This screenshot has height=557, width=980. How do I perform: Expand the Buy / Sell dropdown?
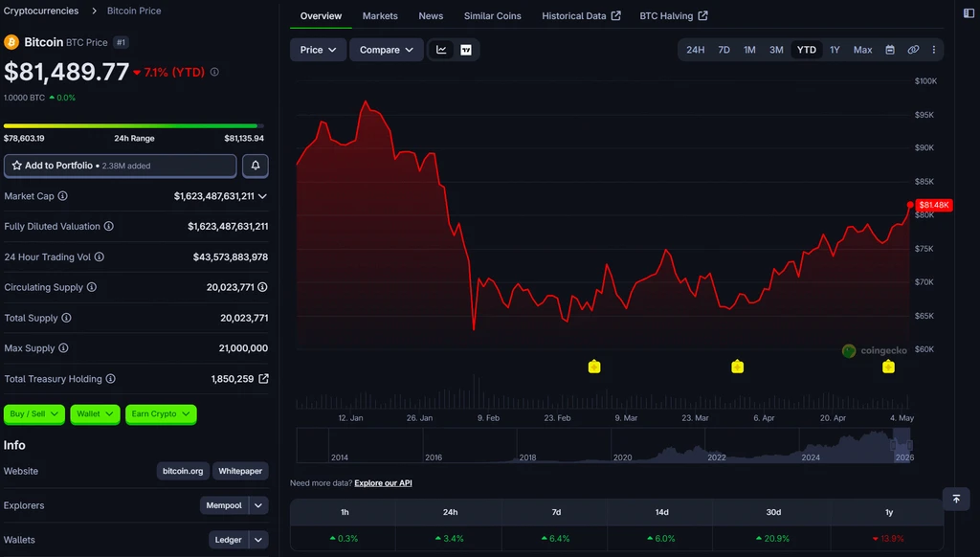pos(34,413)
